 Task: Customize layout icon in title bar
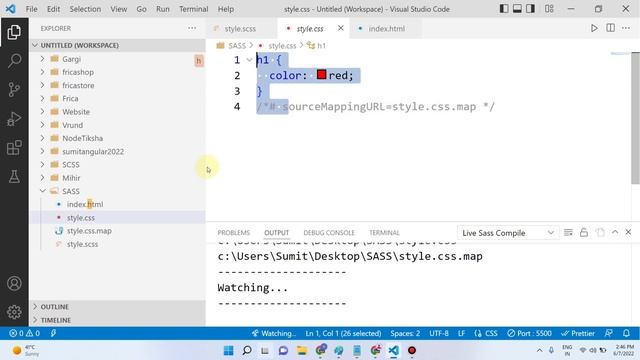[549, 9]
